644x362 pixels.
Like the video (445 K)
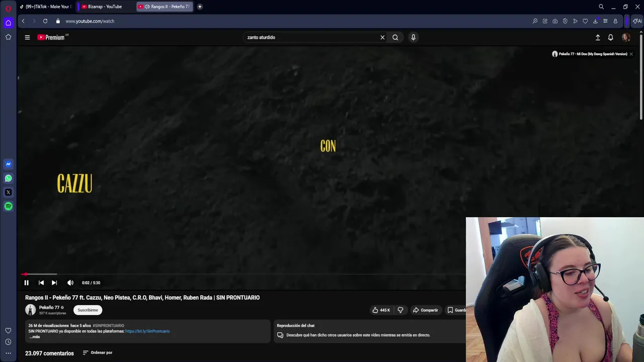[x=381, y=310]
